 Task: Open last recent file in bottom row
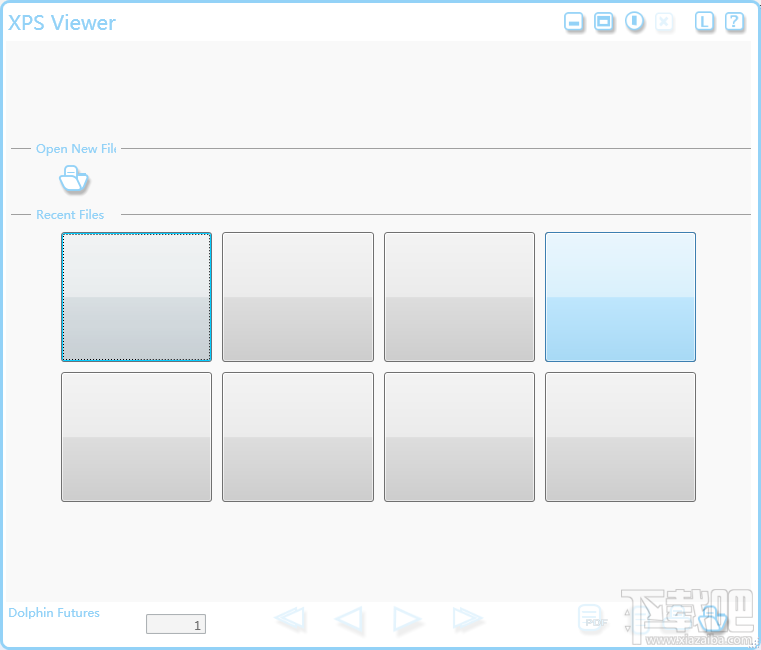[x=620, y=437]
